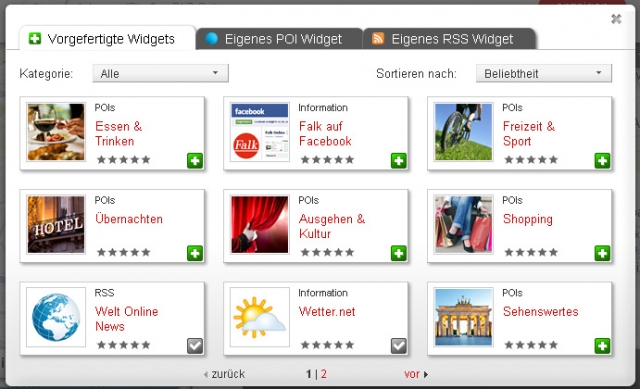Click the vor pagination link
This screenshot has height=389, width=640.
pos(416,374)
